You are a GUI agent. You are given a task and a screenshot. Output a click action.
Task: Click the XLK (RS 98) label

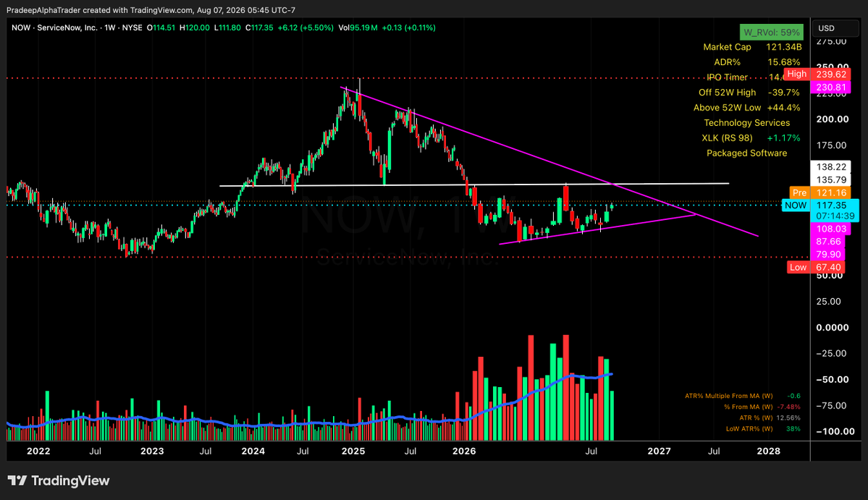[728, 137]
